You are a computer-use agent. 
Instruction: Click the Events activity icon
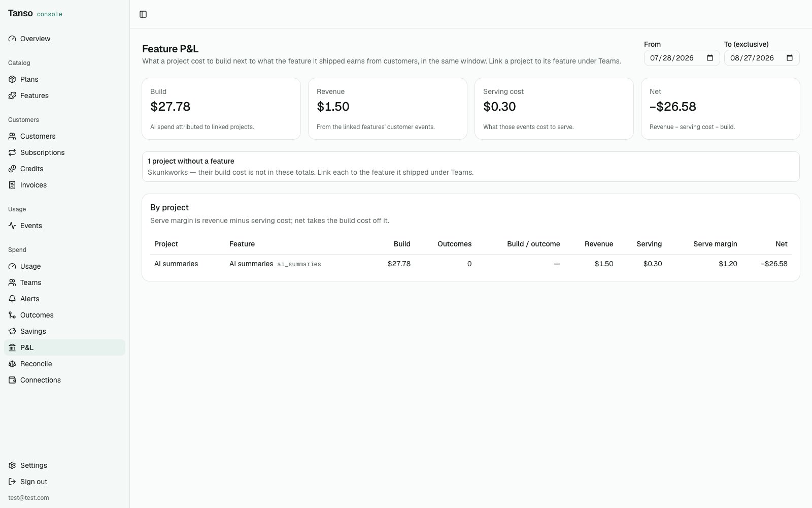12,226
